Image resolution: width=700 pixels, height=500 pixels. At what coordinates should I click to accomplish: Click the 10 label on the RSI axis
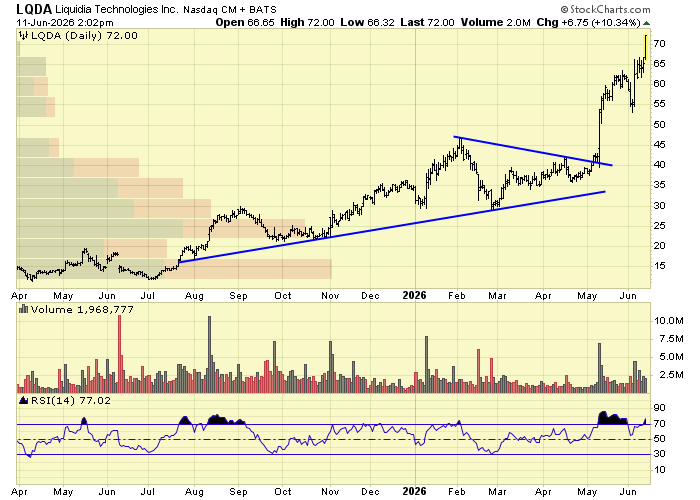point(659,470)
